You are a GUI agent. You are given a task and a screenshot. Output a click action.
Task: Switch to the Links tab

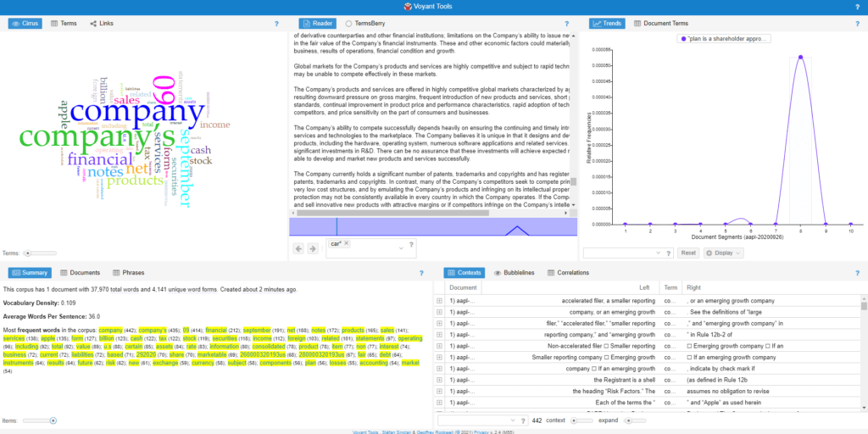tap(102, 24)
